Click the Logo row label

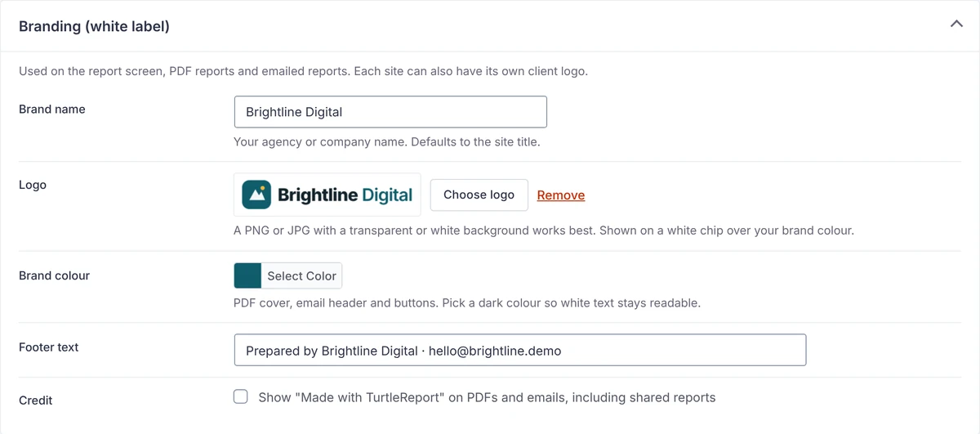33,185
